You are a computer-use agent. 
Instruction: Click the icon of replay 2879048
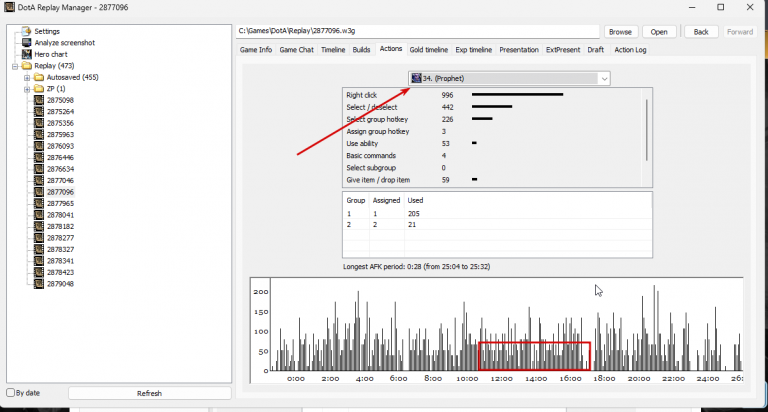click(x=39, y=284)
